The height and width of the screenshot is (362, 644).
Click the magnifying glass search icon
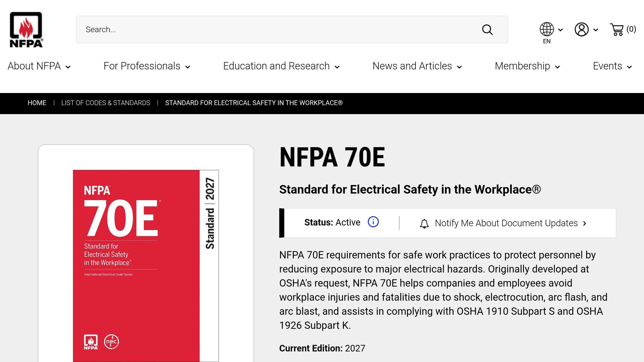point(487,30)
